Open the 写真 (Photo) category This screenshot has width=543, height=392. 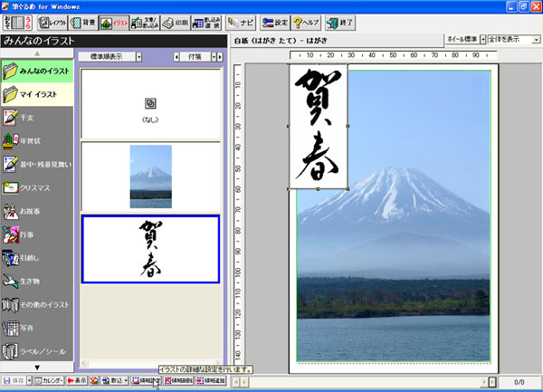pos(37,328)
